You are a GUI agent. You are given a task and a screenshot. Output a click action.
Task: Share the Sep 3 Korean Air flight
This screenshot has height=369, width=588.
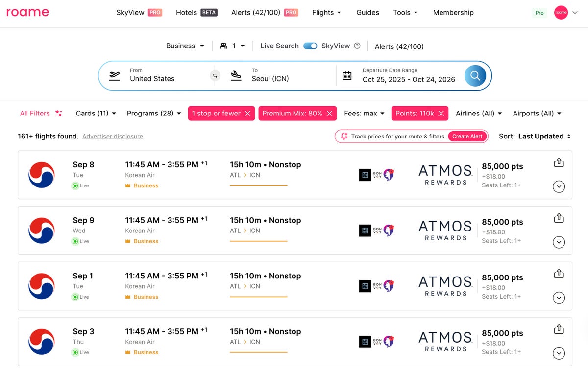tap(559, 330)
